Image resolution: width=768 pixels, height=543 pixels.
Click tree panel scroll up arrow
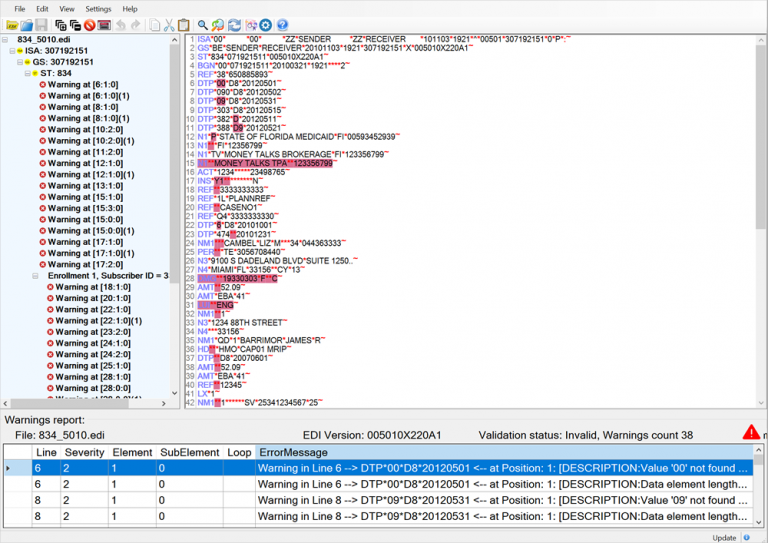click(174, 40)
